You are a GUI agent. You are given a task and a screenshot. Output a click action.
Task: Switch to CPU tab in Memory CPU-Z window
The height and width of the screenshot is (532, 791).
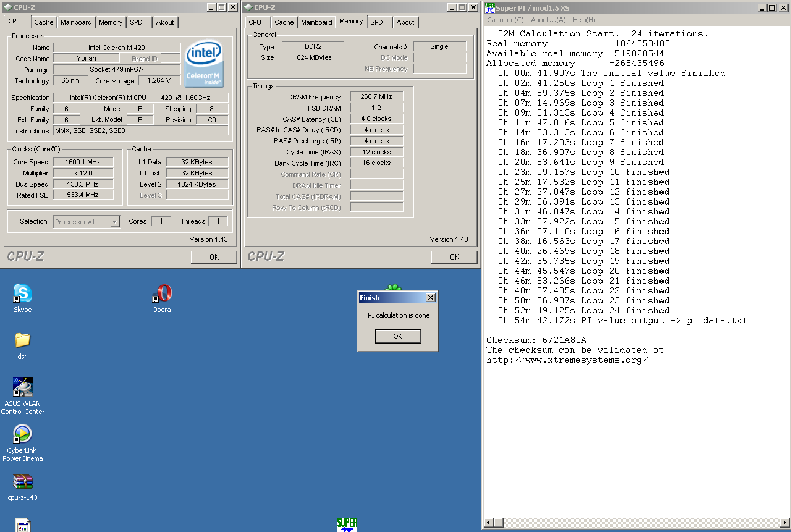point(255,22)
